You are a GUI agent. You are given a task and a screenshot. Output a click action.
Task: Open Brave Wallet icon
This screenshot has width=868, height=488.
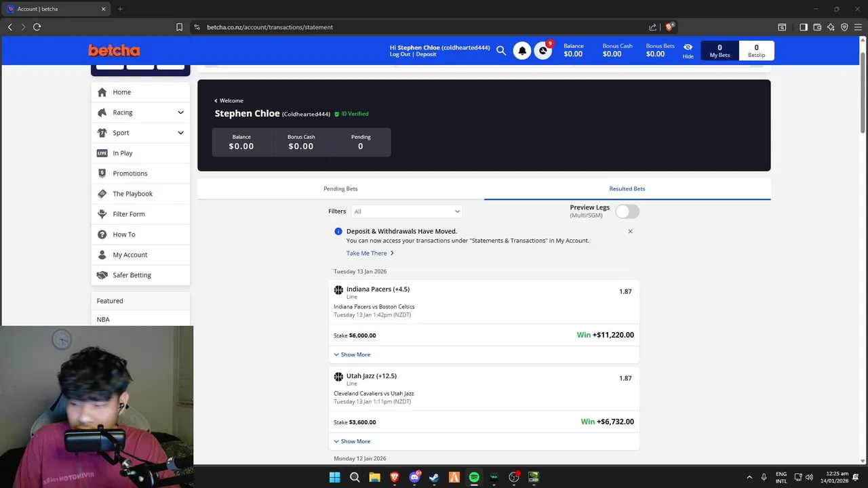[x=817, y=27]
